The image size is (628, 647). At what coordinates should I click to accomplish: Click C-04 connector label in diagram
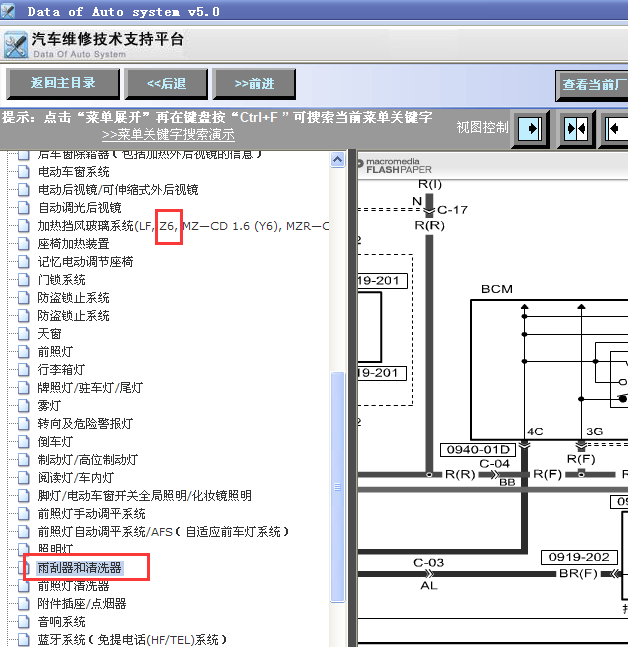[x=494, y=464]
